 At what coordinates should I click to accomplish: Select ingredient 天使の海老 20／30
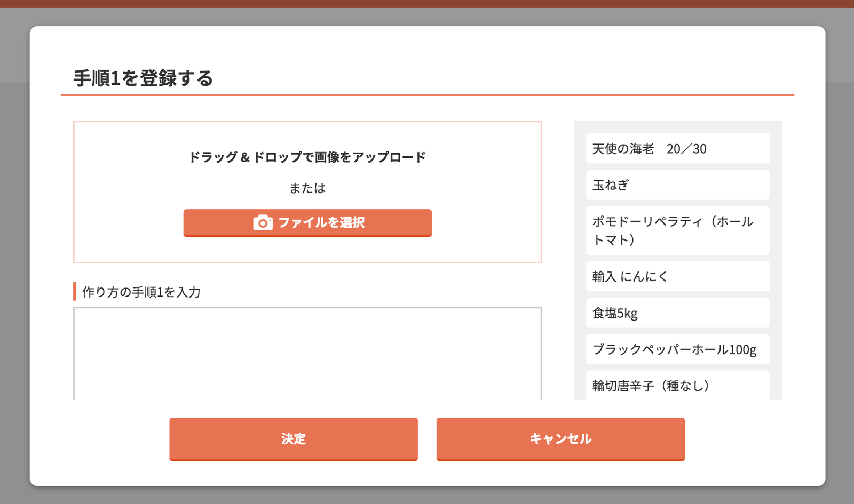(677, 149)
